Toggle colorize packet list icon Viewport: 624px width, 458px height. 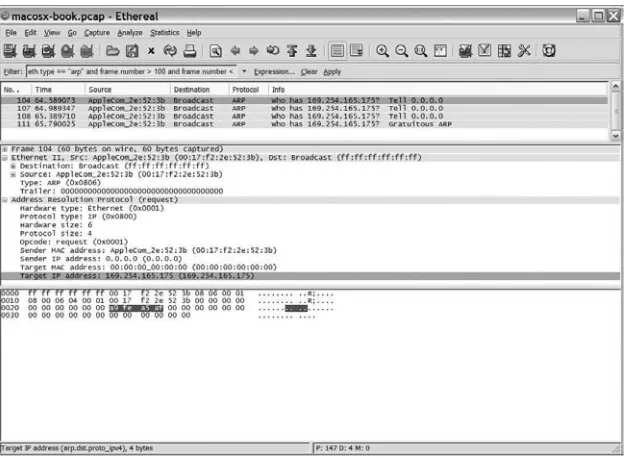click(337, 51)
